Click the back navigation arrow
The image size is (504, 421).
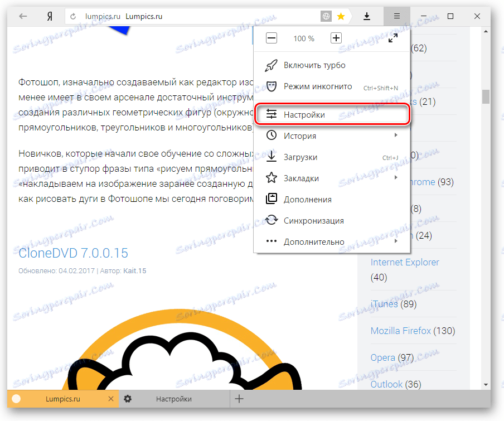point(22,16)
